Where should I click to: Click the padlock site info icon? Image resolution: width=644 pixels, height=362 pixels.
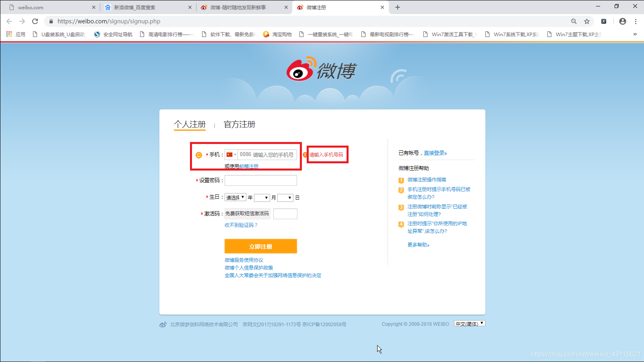(x=51, y=21)
